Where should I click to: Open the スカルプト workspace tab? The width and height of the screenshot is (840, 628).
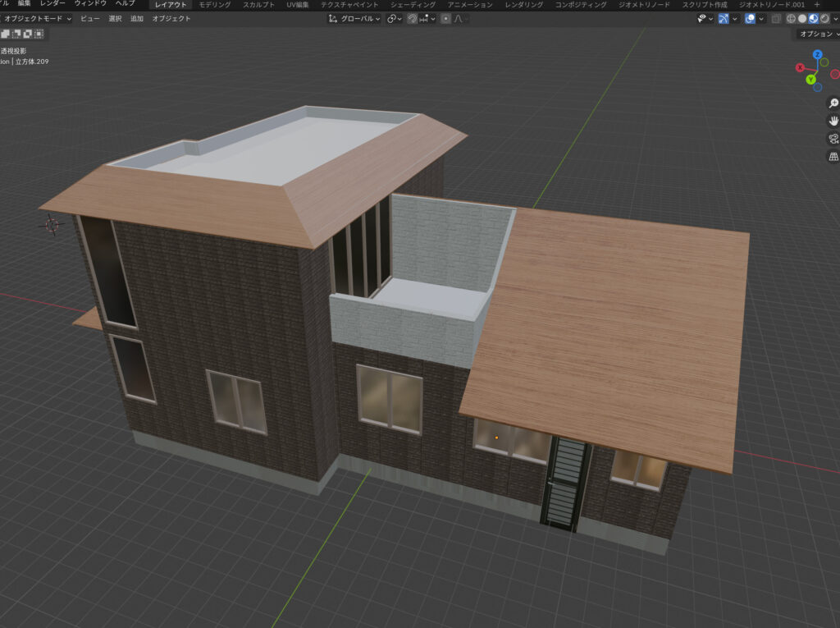[x=258, y=4]
